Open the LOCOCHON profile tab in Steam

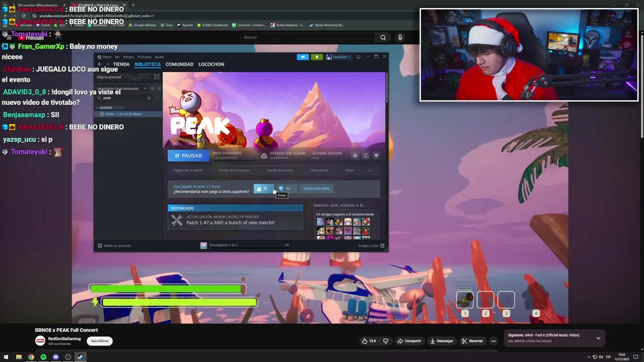(x=211, y=64)
